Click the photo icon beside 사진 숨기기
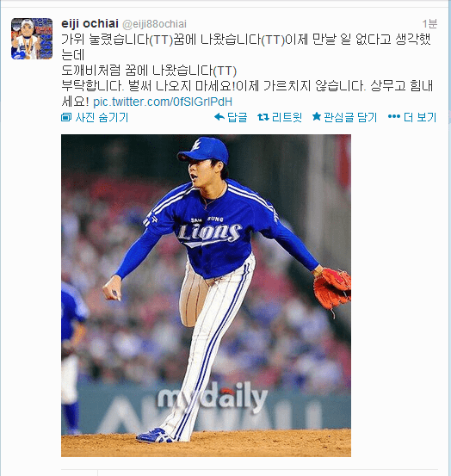451x476 pixels. pyautogui.click(x=66, y=117)
